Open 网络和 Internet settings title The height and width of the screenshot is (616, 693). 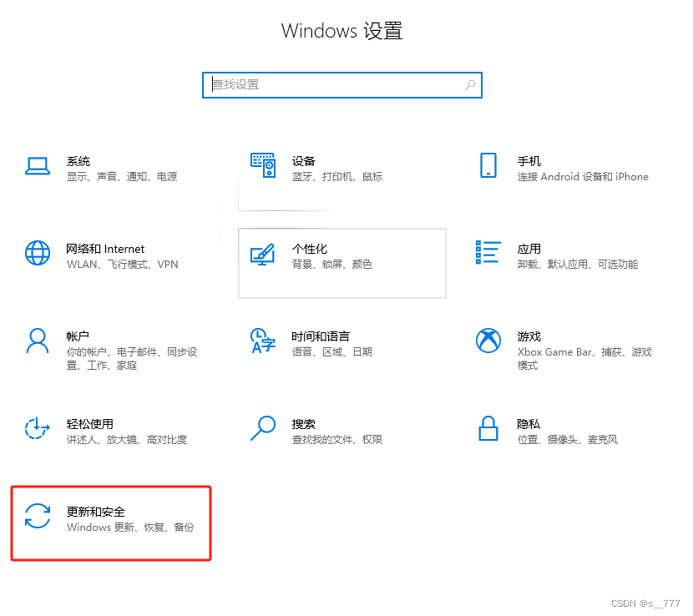pos(105,250)
